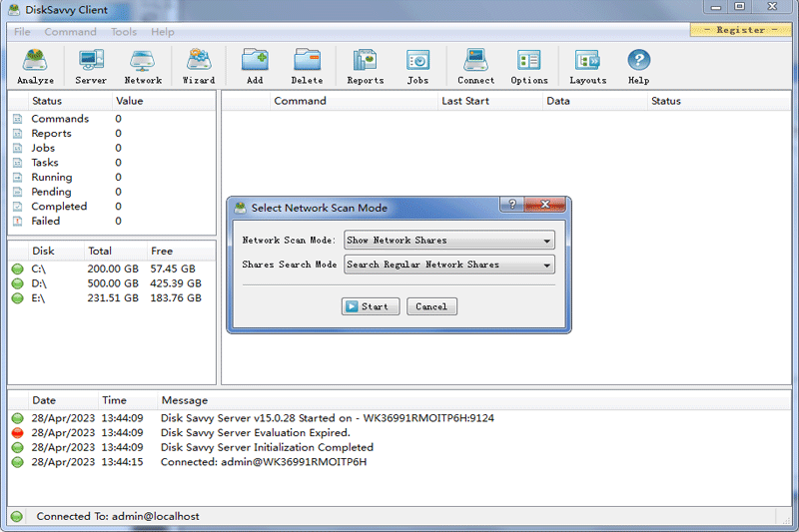Select the 'Disk Savvy Server Initialization Completed' message
The image size is (799, 532).
267,447
